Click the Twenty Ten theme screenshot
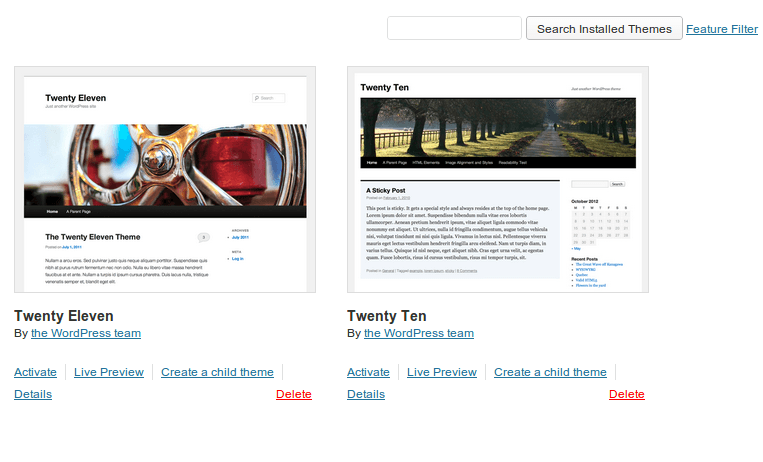 [x=498, y=180]
